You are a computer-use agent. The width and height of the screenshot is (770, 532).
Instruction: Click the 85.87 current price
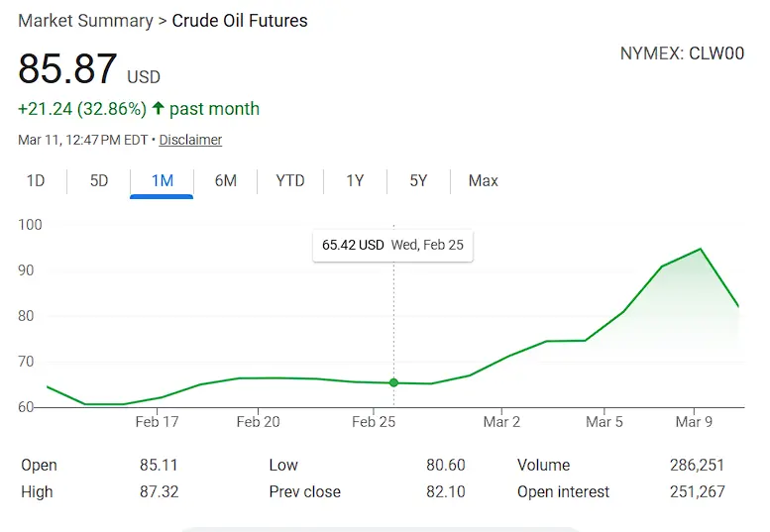tap(67, 68)
